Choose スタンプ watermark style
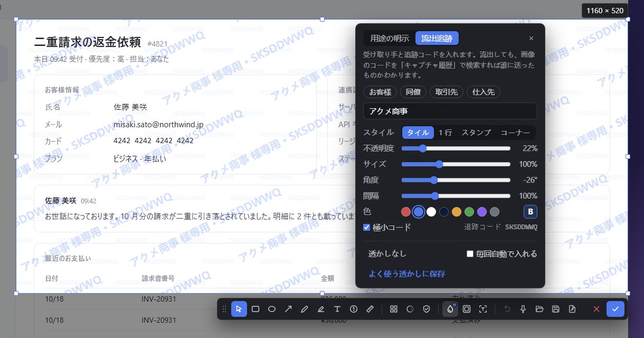644x338 pixels. click(476, 133)
